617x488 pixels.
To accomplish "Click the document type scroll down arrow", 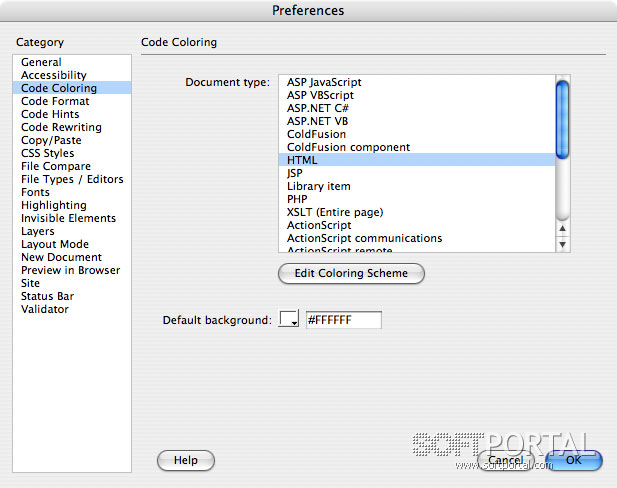I will 562,244.
